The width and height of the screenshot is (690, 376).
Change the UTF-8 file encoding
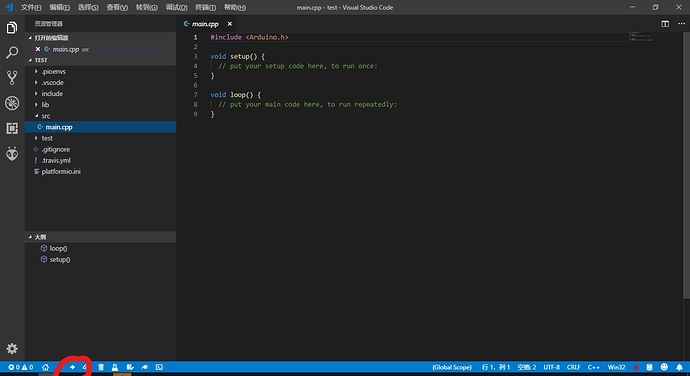551,367
